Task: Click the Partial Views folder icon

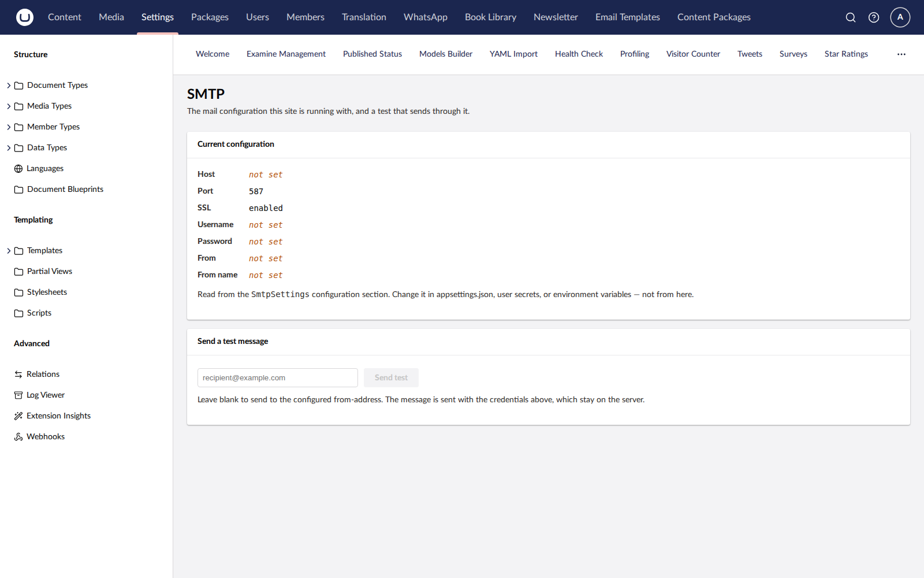Action: pyautogui.click(x=19, y=272)
